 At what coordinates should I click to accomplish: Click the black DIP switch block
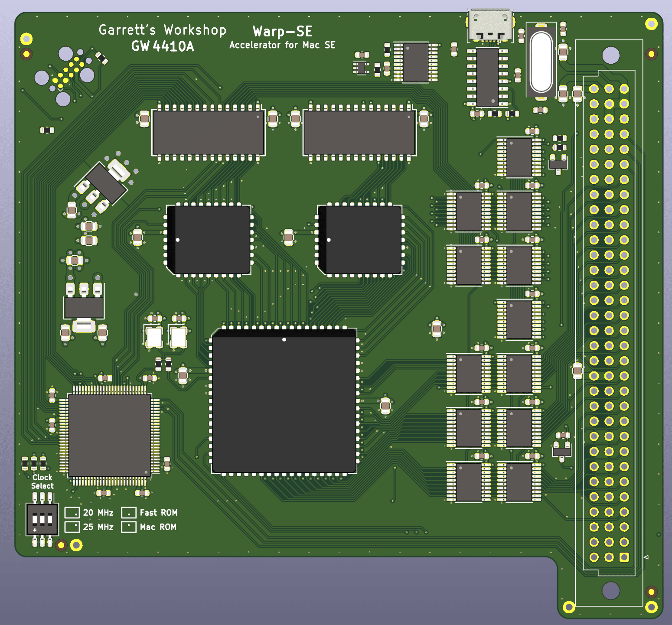(42, 518)
